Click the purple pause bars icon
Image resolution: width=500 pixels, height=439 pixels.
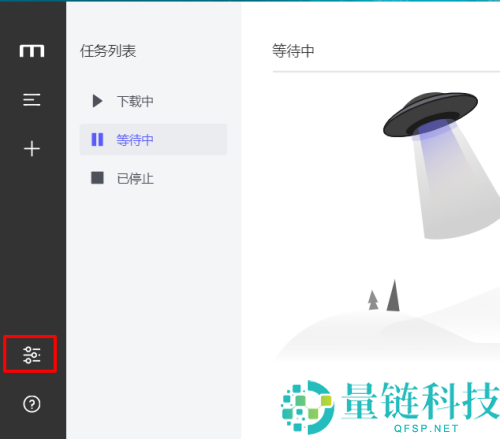[97, 140]
